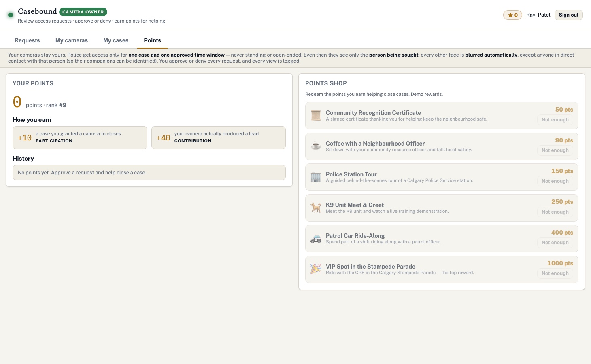Viewport: 591px width, 364px height.
Task: Click the Community Recognition Certificate scroll icon
Action: (x=316, y=115)
